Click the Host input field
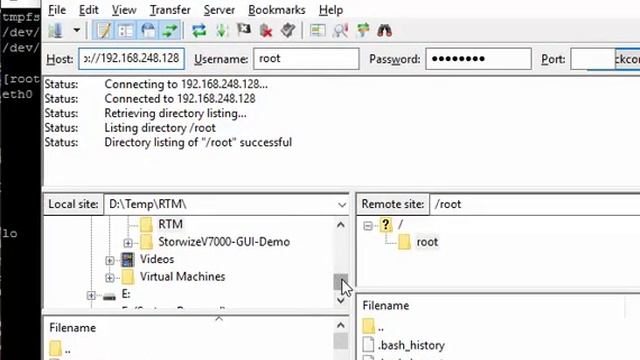Viewport: 640px width, 360px height. [131, 59]
